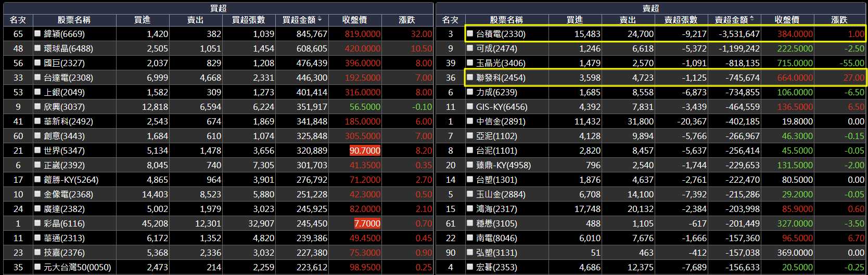Sort 買超 panel by 股票名稱 header
The height and width of the screenshot is (275, 868).
point(74,20)
